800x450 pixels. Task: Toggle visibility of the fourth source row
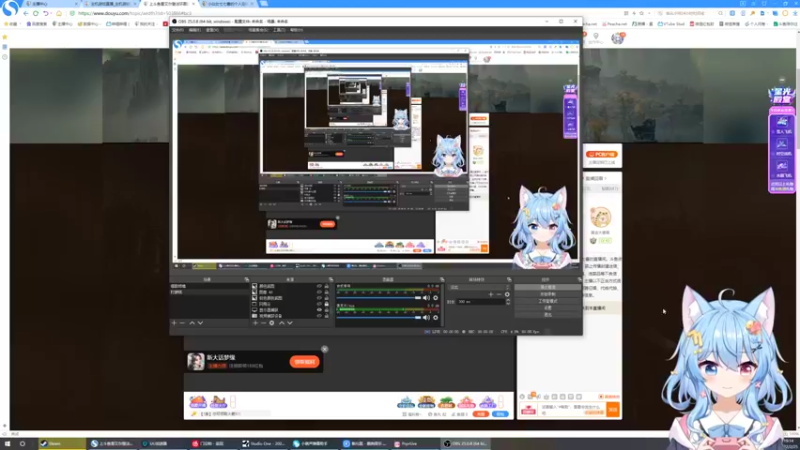click(319, 304)
